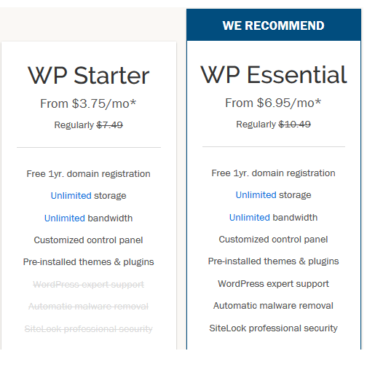Select the From $3.75/mo* price text

(x=88, y=103)
